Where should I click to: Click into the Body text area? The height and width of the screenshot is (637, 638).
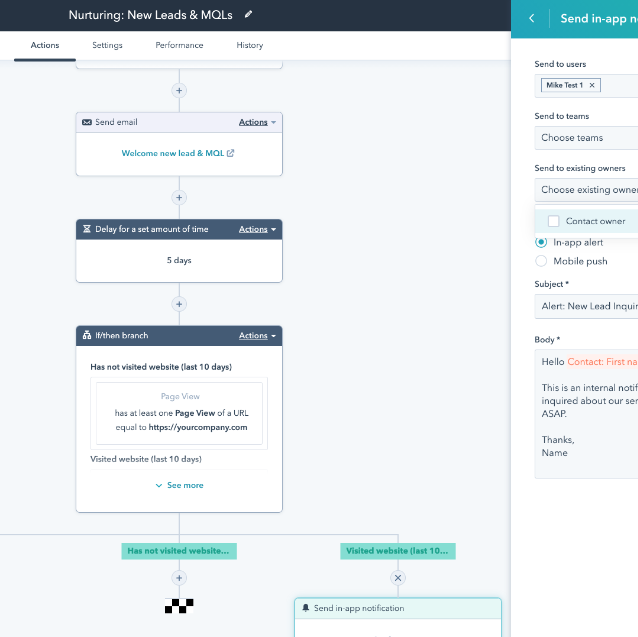coord(586,414)
